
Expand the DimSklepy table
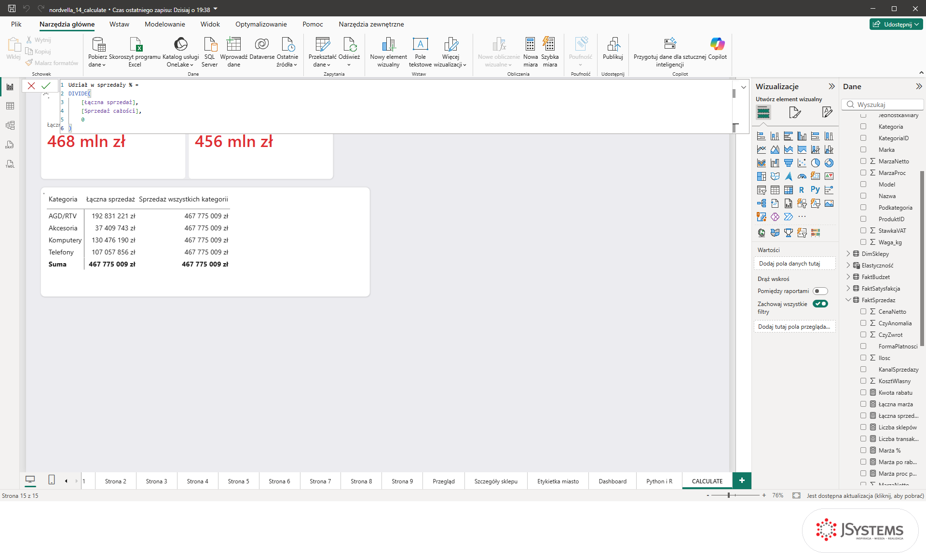point(848,254)
